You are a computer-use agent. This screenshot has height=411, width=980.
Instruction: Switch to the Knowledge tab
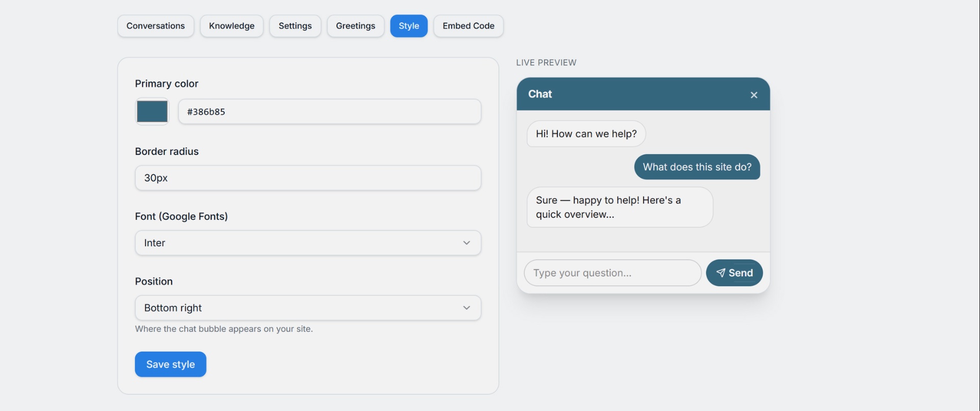pyautogui.click(x=232, y=26)
